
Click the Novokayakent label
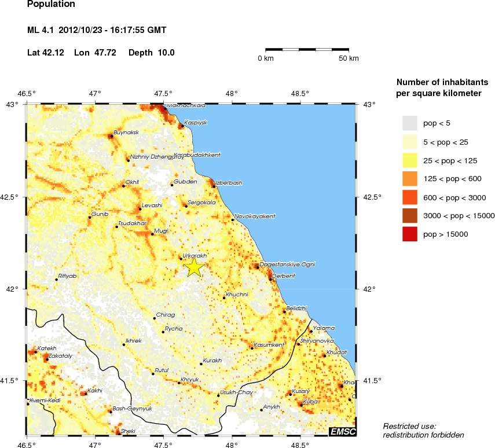tap(255, 216)
